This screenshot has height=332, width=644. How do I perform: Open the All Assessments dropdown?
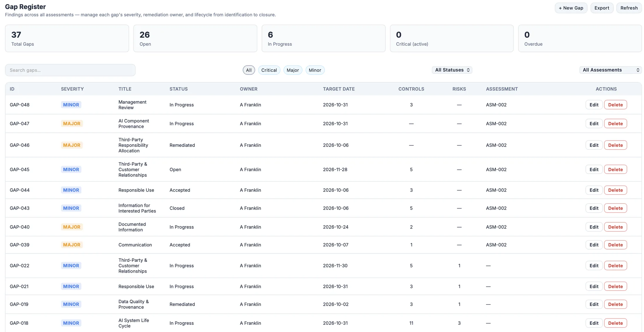click(611, 70)
